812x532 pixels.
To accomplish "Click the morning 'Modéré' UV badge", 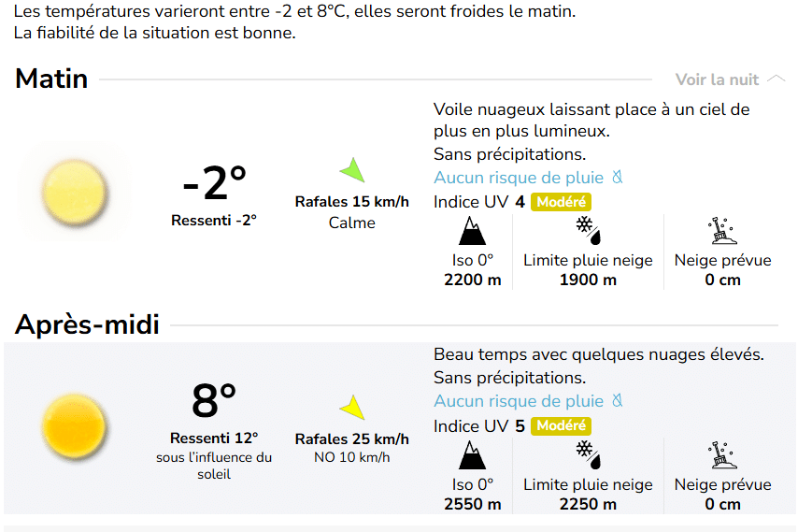I will click(x=561, y=202).
